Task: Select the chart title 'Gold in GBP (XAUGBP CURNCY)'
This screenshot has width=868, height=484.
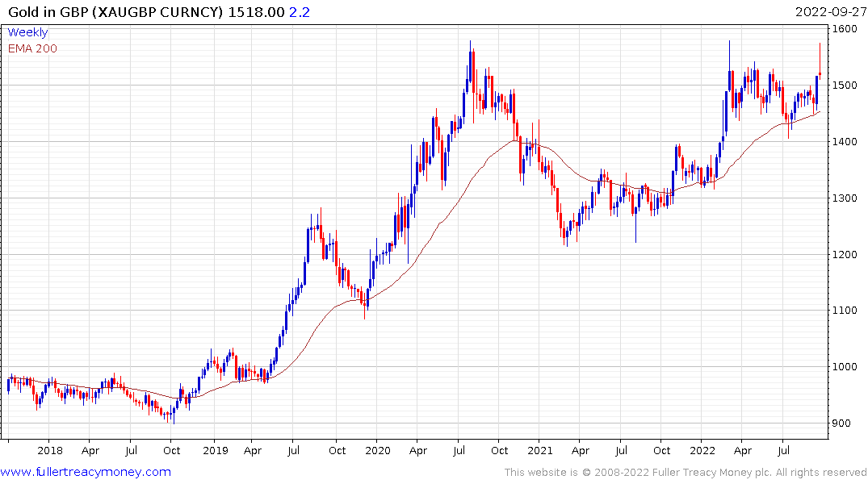Action: (x=115, y=11)
